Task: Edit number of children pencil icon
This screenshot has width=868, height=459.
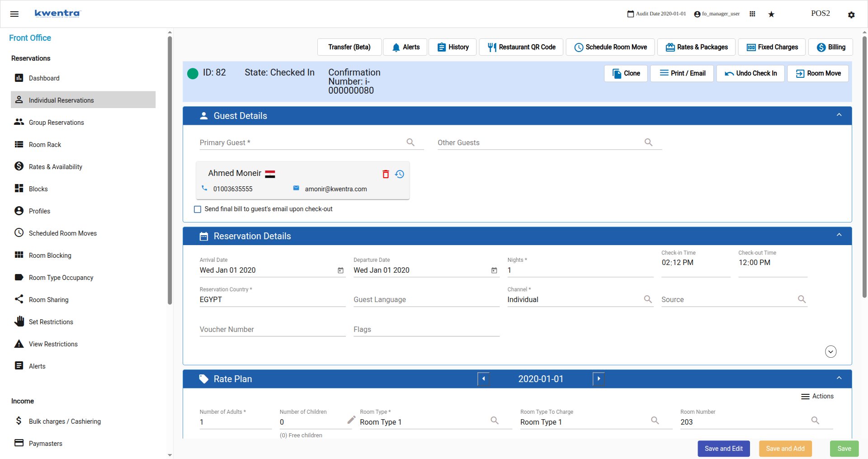Action: click(351, 420)
